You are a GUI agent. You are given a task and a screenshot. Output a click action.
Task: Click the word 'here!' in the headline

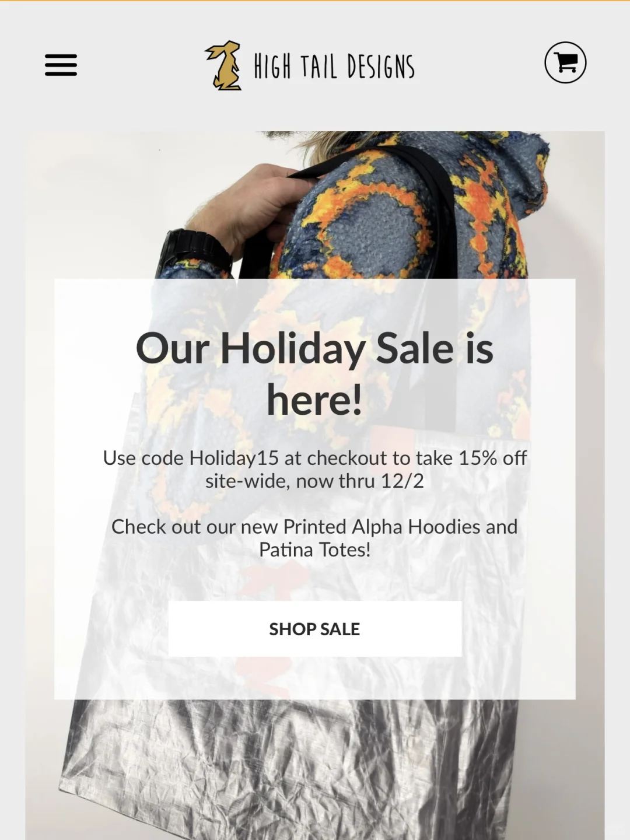[x=315, y=400]
